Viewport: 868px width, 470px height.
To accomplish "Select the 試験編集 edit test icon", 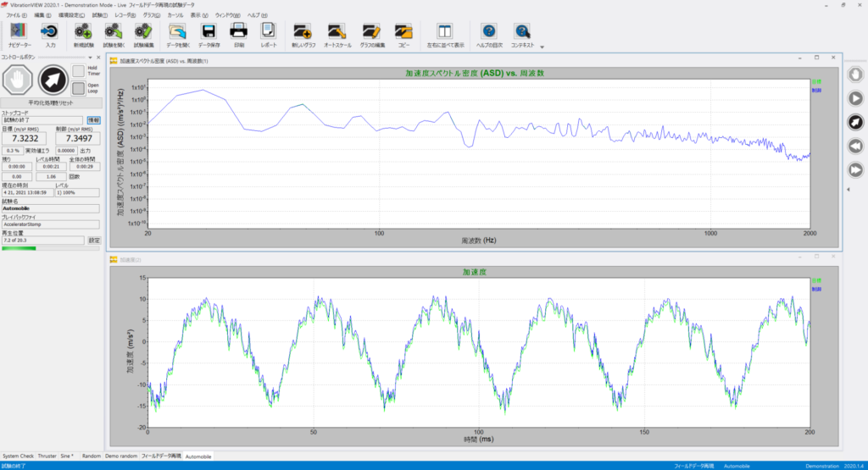I will 143,35.
